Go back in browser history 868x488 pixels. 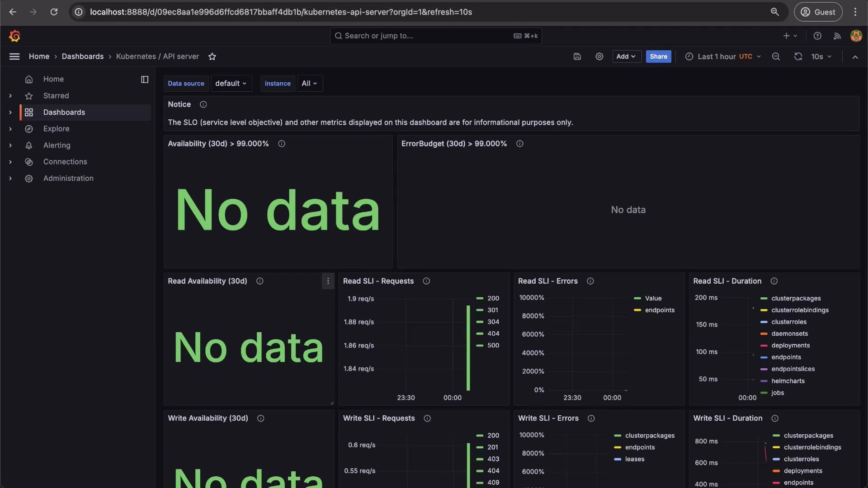point(13,12)
